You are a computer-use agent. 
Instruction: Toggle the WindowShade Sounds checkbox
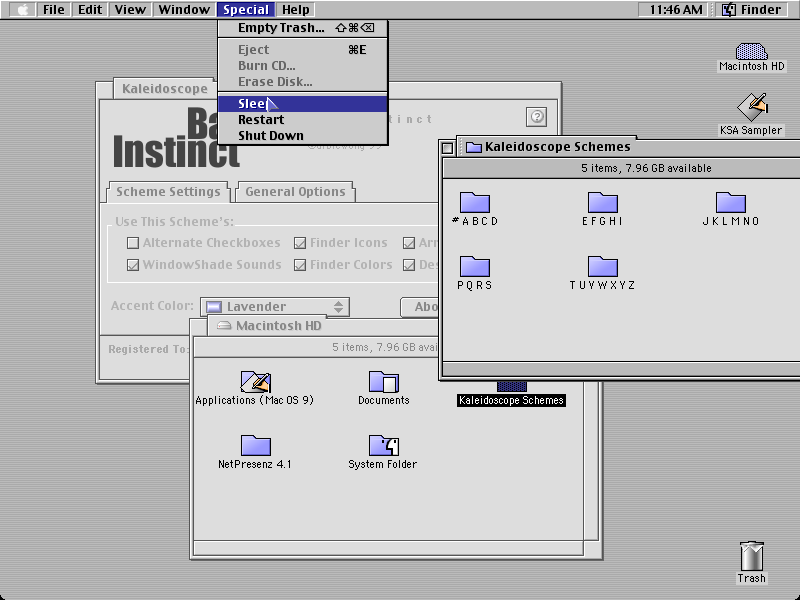click(133, 265)
